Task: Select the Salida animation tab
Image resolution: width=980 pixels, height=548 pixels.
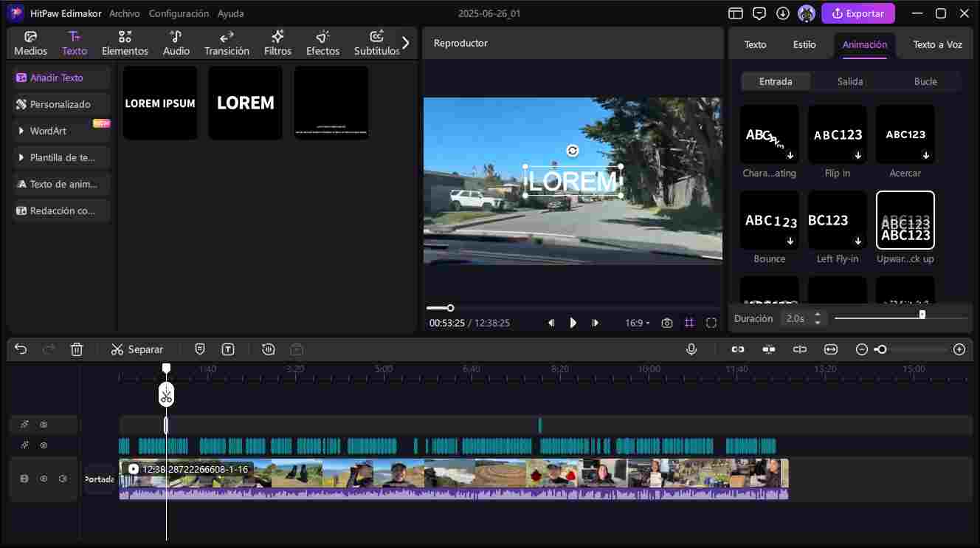Action: click(x=850, y=81)
